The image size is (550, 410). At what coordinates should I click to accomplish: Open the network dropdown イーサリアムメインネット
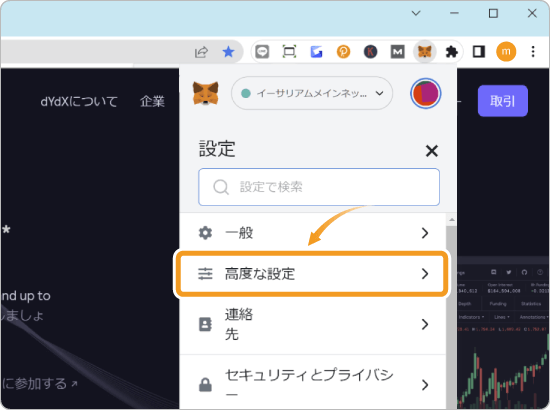tap(312, 93)
